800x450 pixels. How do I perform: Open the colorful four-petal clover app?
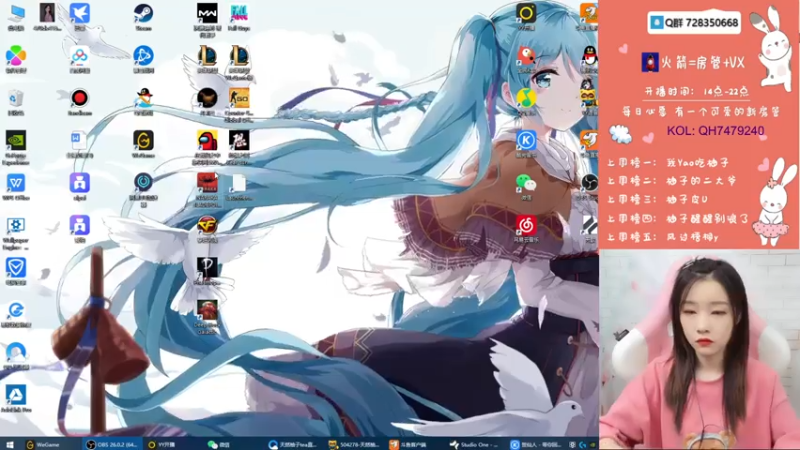pyautogui.click(x=16, y=58)
